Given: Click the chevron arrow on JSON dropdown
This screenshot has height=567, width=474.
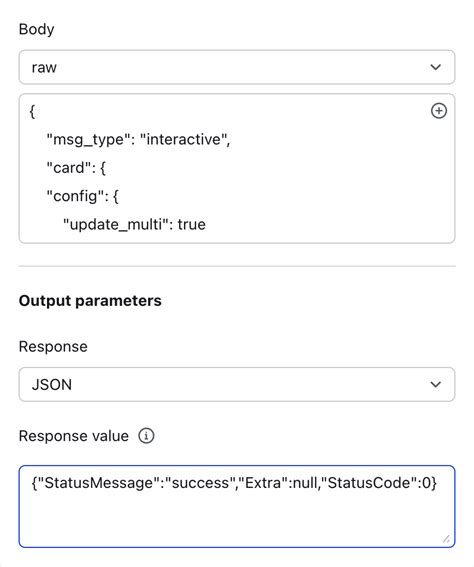Looking at the screenshot, I should click(436, 384).
